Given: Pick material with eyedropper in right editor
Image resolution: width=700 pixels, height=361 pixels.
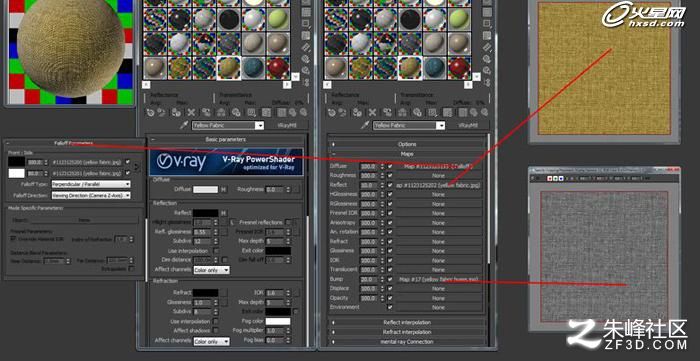Looking at the screenshot, I should click(365, 125).
